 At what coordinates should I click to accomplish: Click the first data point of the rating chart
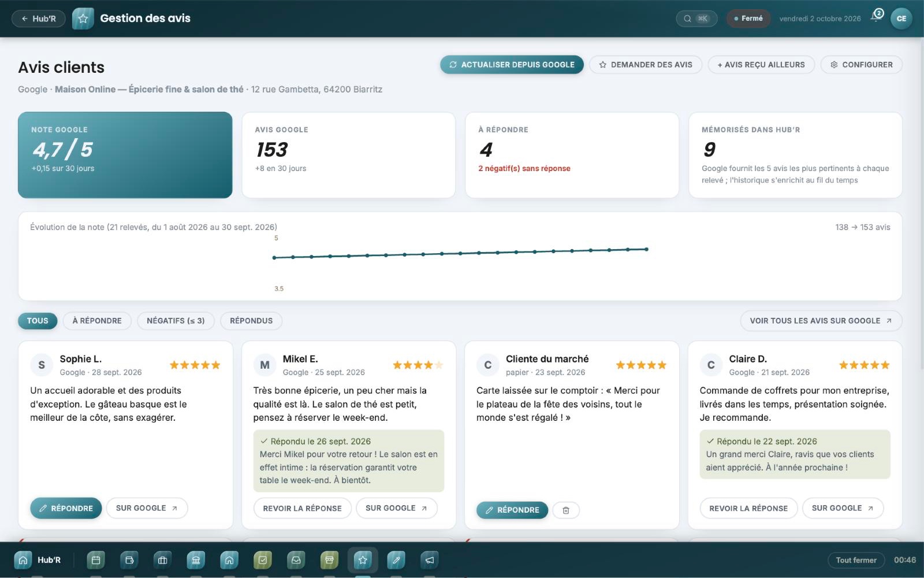click(x=274, y=258)
